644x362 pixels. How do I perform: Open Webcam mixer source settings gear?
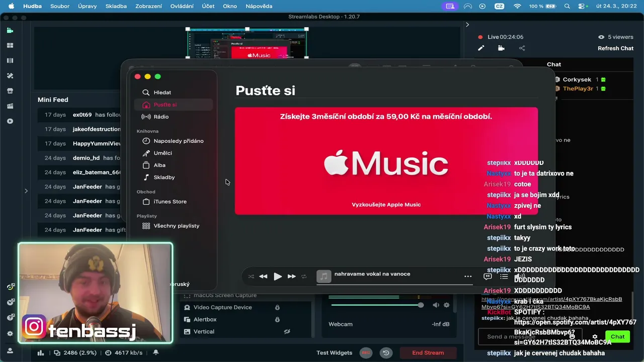(x=446, y=305)
